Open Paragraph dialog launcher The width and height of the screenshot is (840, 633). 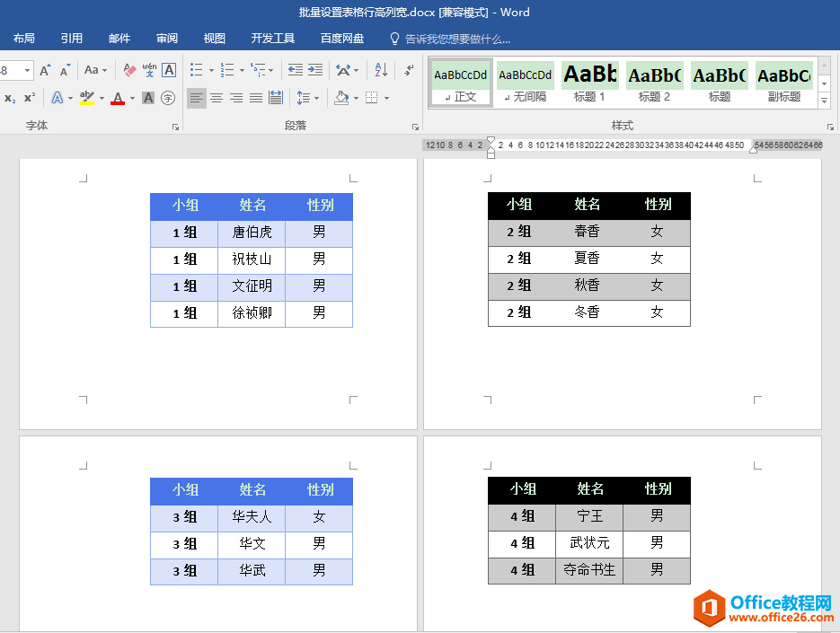point(415,127)
